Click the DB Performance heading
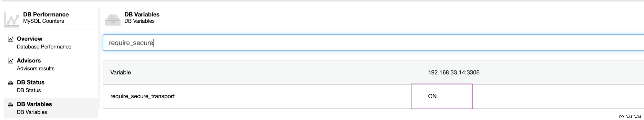 tap(46, 14)
